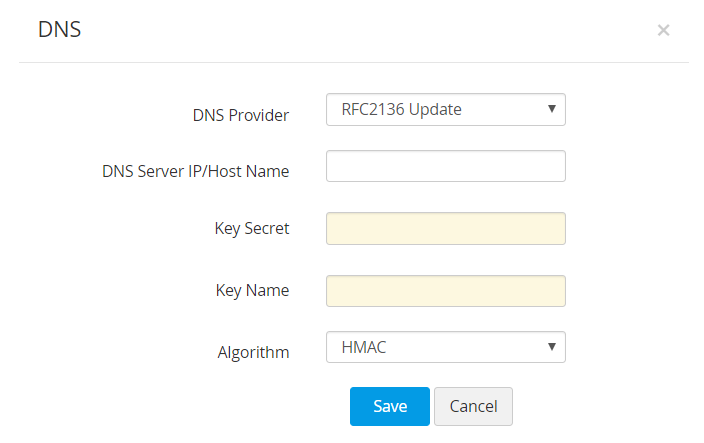This screenshot has height=443, width=704.
Task: Click the arrow on the DNS Provider dropdown
Action: coord(551,109)
